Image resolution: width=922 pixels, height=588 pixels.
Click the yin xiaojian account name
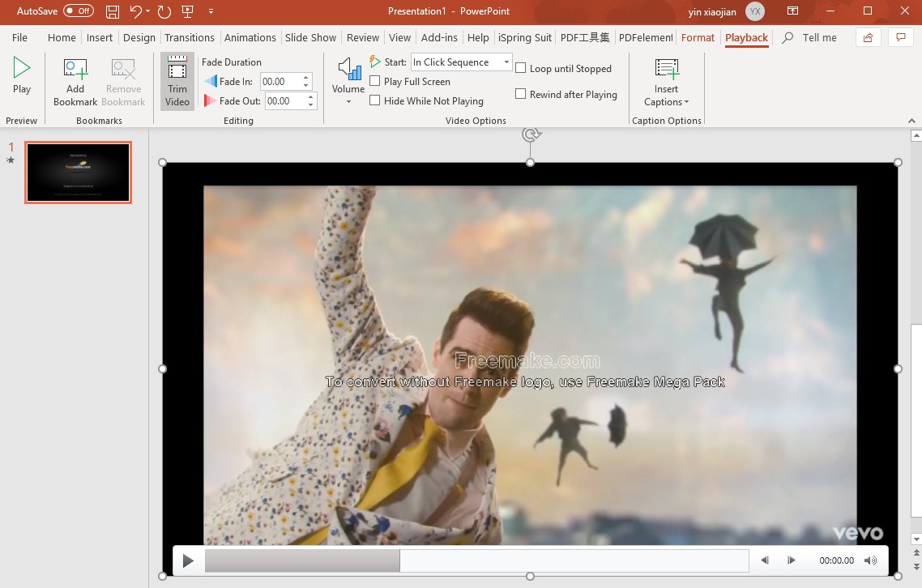tap(712, 12)
